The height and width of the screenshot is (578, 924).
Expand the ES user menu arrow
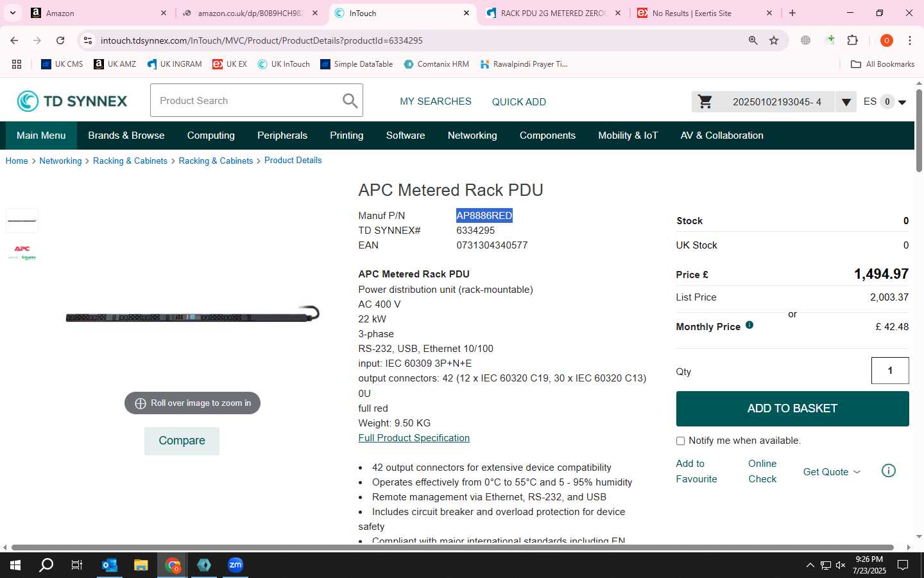tap(902, 102)
